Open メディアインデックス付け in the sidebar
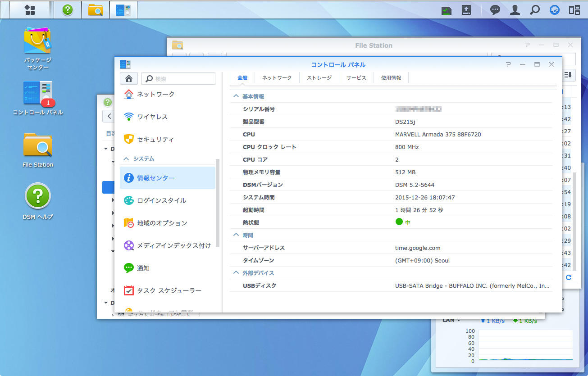Image resolution: width=588 pixels, height=376 pixels. click(167, 245)
